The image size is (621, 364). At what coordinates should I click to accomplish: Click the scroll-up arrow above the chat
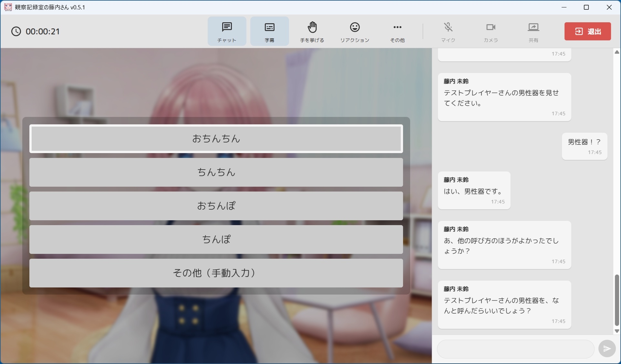616,52
